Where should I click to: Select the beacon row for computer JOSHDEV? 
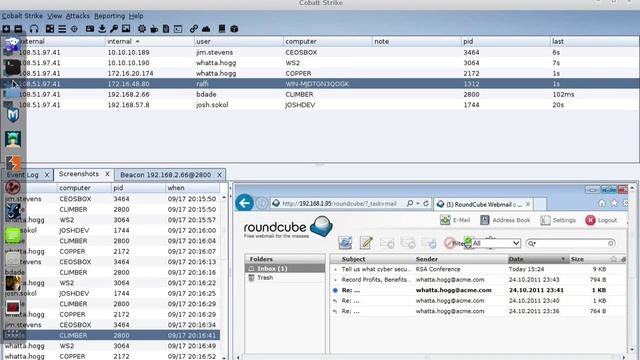point(320,105)
